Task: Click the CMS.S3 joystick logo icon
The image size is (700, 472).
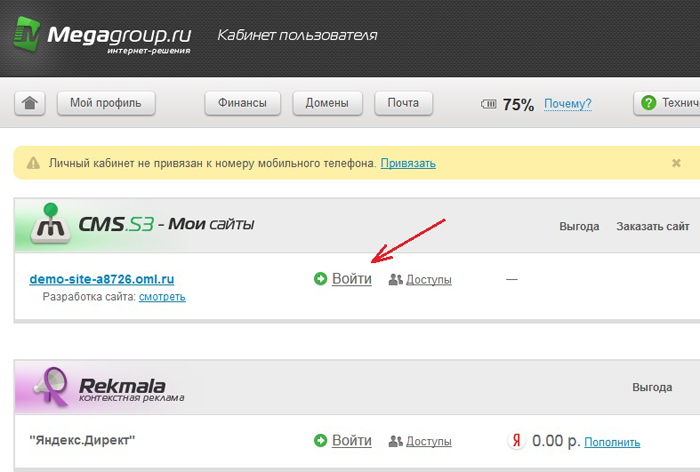Action: [x=50, y=223]
